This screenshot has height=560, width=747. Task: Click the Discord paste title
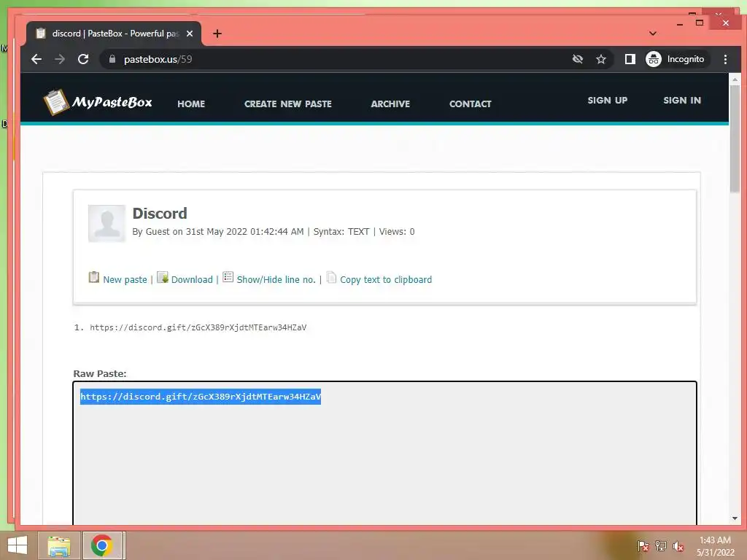tap(160, 214)
